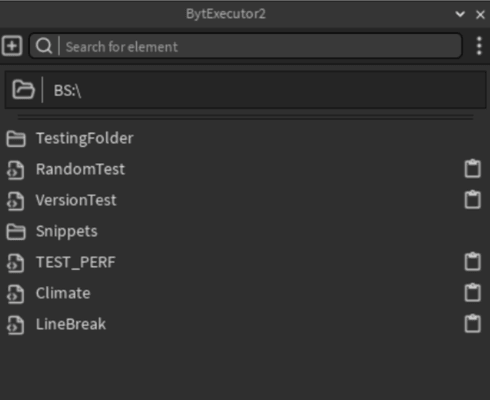Viewport: 490px width, 400px height.
Task: Copy LineBreak using its clipboard icon
Action: point(473,324)
